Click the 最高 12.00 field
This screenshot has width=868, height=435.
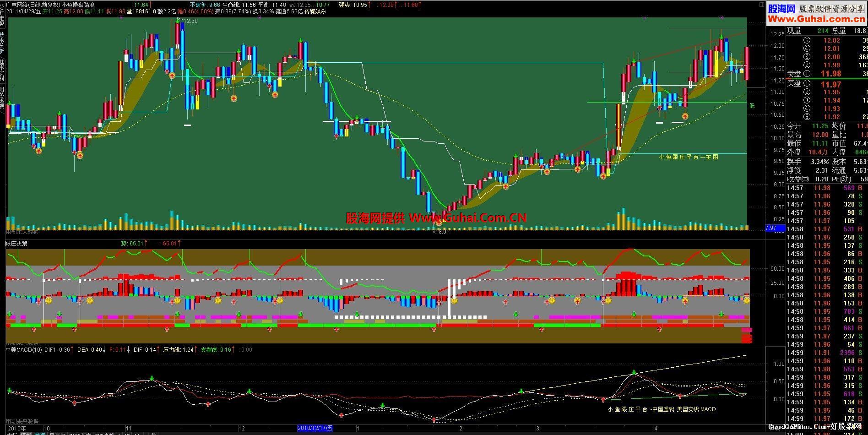[808, 135]
